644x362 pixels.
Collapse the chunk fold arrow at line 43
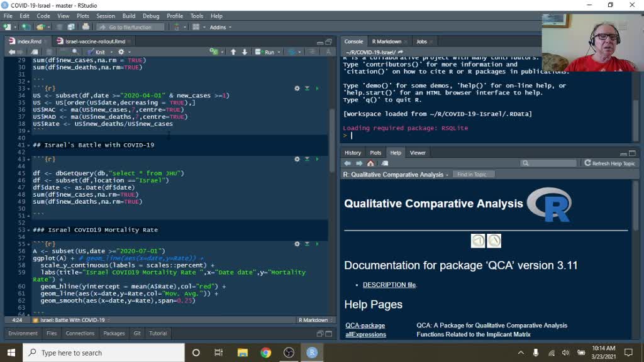point(28,159)
